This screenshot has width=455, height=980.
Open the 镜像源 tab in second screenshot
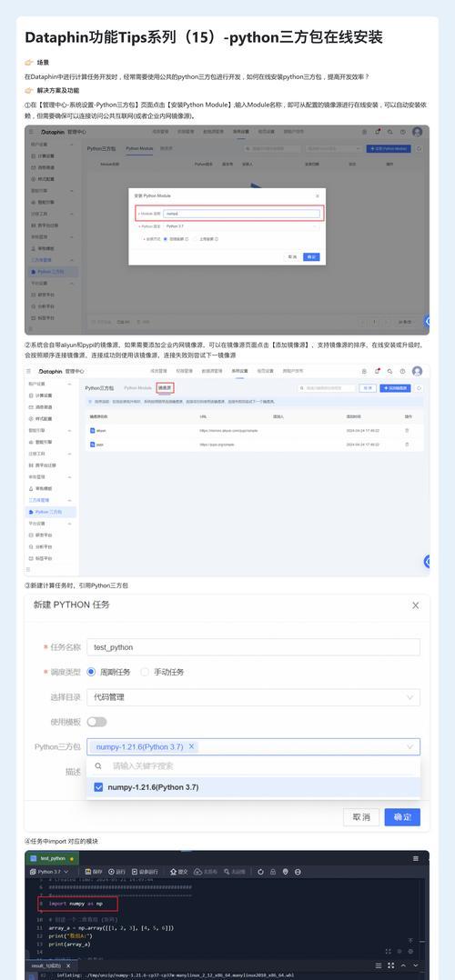(164, 388)
